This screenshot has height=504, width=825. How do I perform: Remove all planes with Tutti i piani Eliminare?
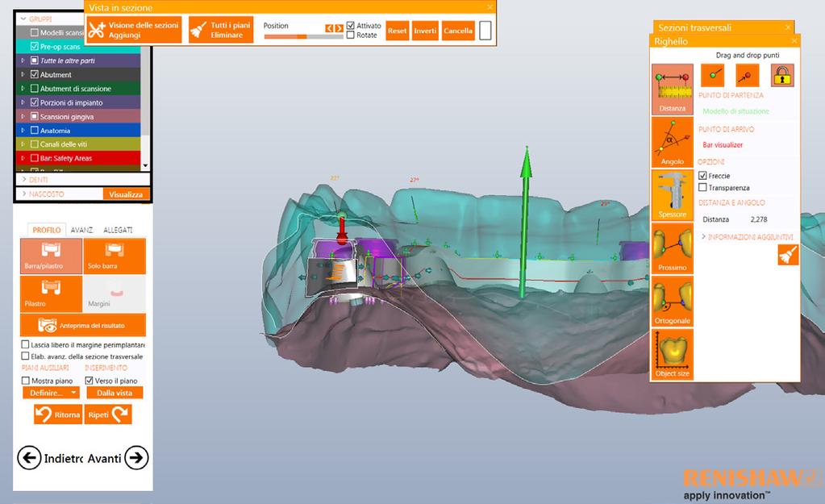point(221,30)
